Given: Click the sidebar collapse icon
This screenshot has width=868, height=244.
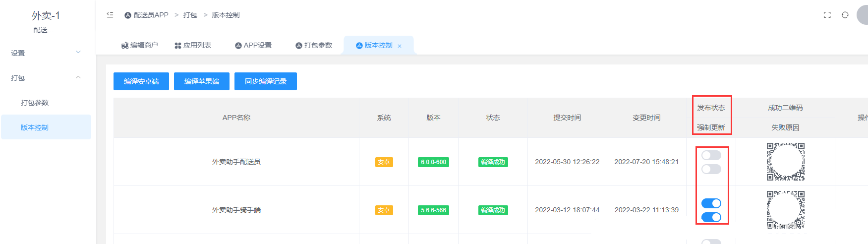Looking at the screenshot, I should [x=110, y=15].
